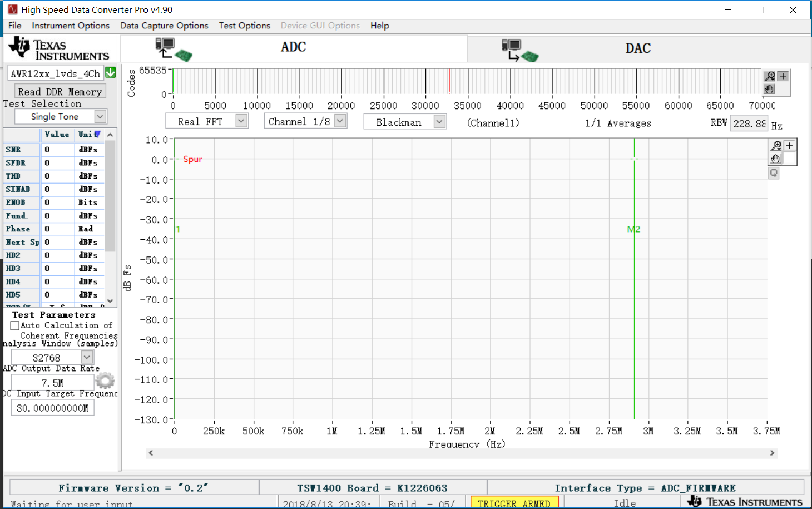Viewport: 812px width, 509px height.
Task: Click the green download arrow beside device selector
Action: pyautogui.click(x=110, y=72)
